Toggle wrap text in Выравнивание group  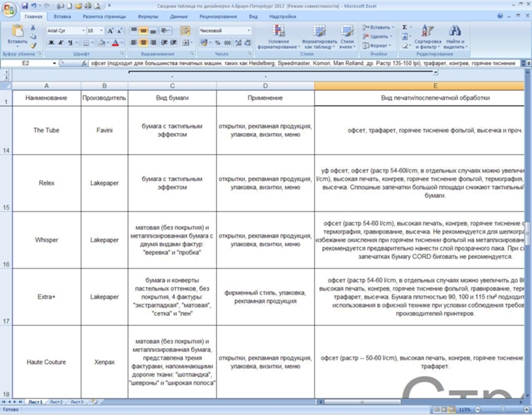point(185,31)
